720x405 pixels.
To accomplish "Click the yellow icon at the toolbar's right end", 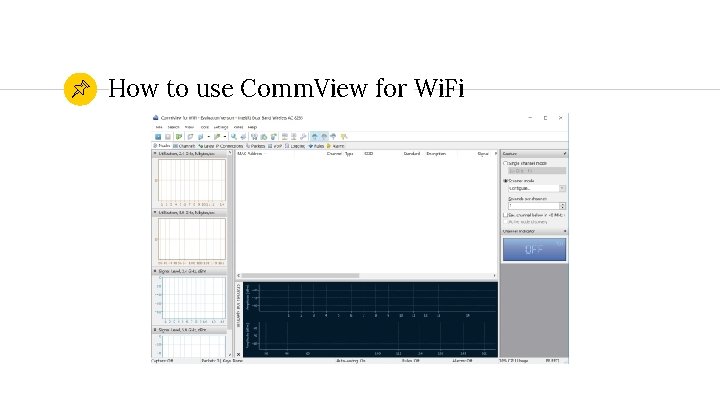I will [343, 137].
